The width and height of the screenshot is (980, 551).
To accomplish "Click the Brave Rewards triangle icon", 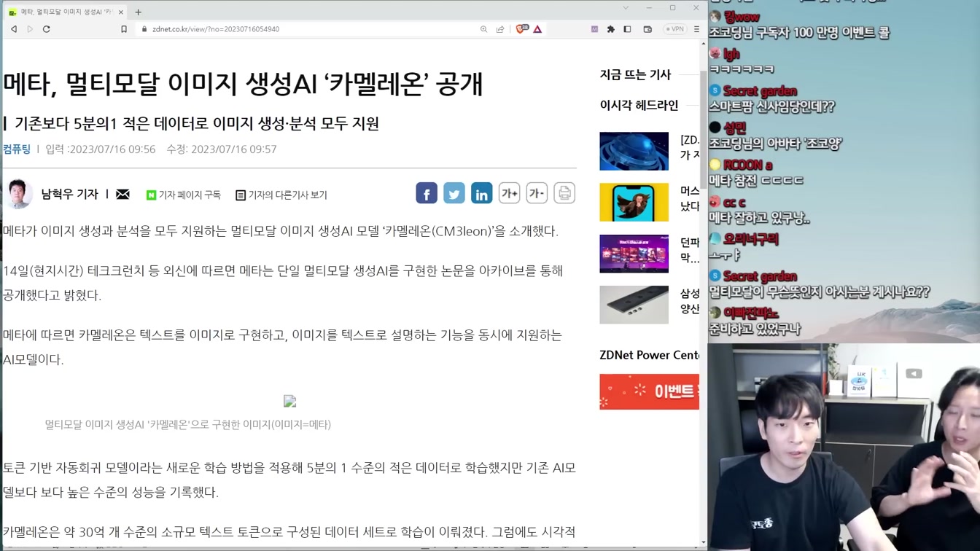I will (x=537, y=29).
